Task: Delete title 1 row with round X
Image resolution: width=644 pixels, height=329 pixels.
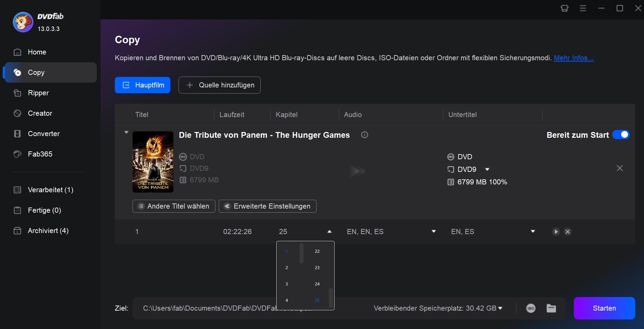Action: [568, 232]
